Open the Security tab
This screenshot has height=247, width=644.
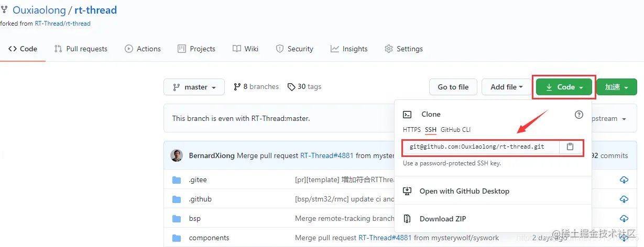294,49
